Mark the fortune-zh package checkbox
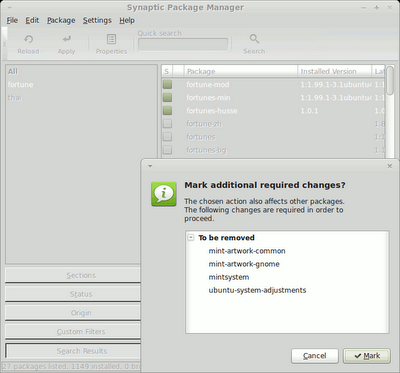Screen dimensions: 400x373 click(x=167, y=124)
